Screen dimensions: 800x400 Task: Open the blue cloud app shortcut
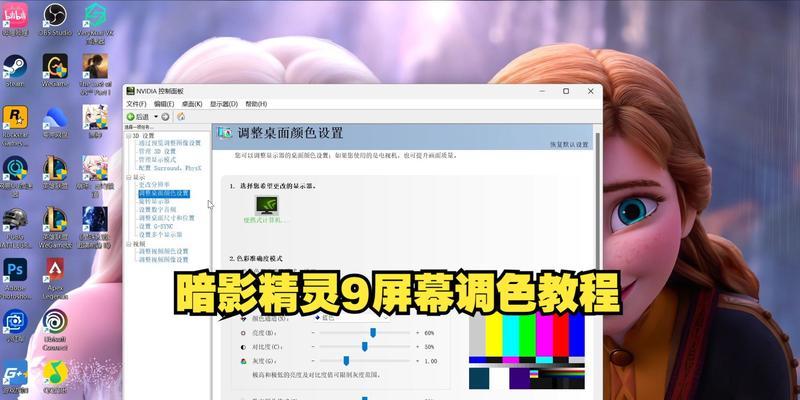coord(55,121)
